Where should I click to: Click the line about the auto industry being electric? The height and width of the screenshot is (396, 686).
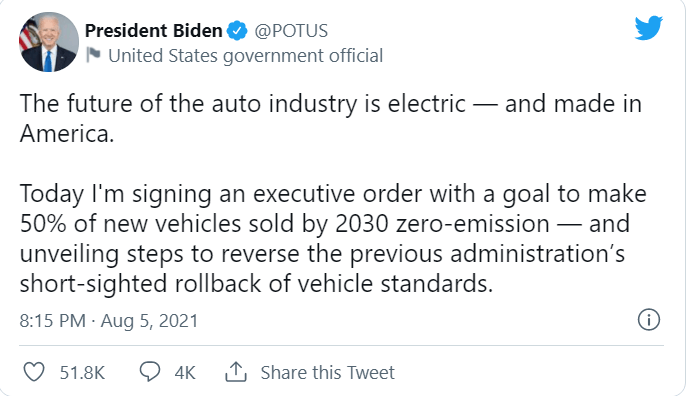(331, 104)
